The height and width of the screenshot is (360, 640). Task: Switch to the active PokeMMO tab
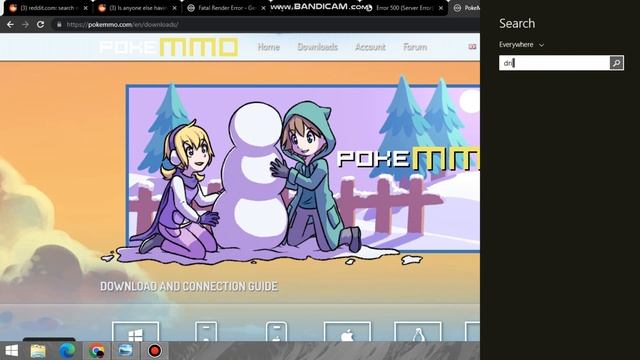465,8
